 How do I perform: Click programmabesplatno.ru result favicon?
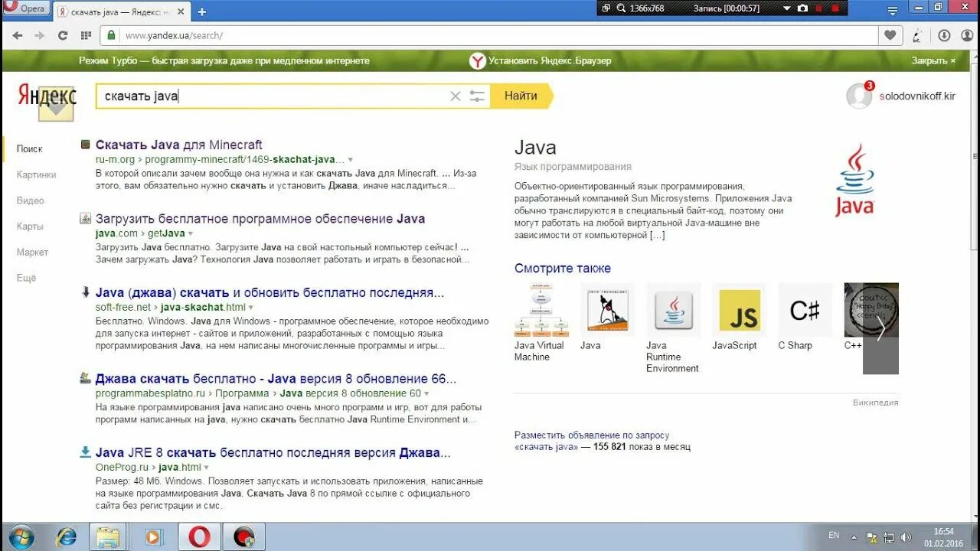(85, 378)
